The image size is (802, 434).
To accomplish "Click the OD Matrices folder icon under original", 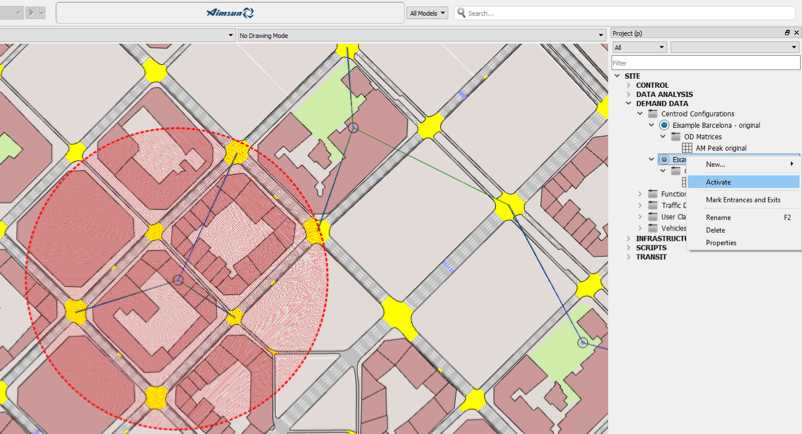I will (676, 136).
